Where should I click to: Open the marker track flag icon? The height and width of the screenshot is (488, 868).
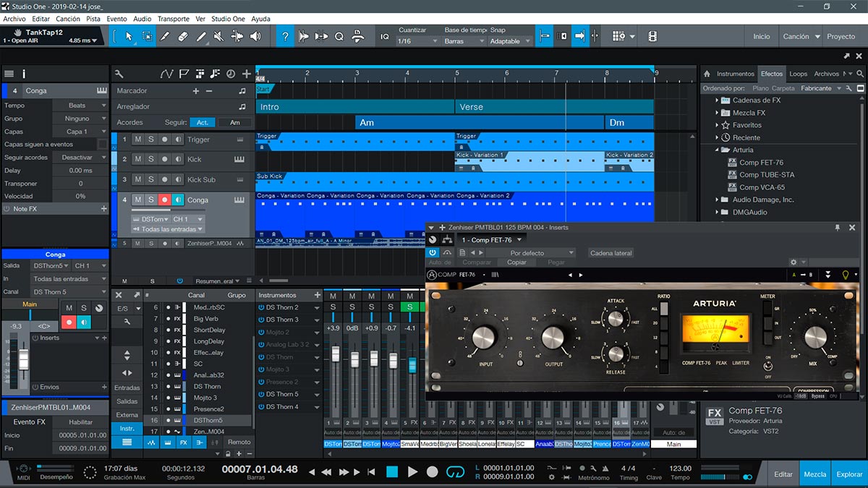(184, 74)
